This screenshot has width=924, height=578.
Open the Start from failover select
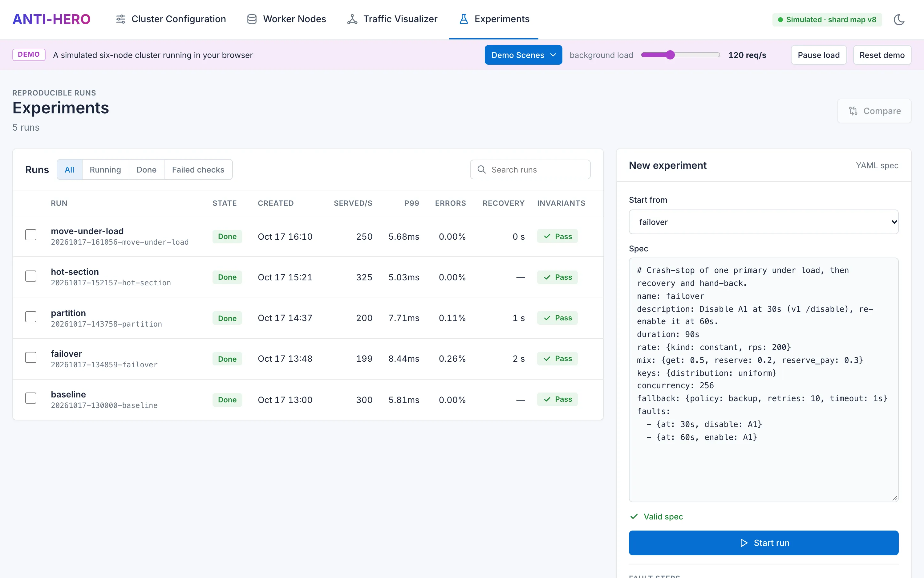(764, 222)
